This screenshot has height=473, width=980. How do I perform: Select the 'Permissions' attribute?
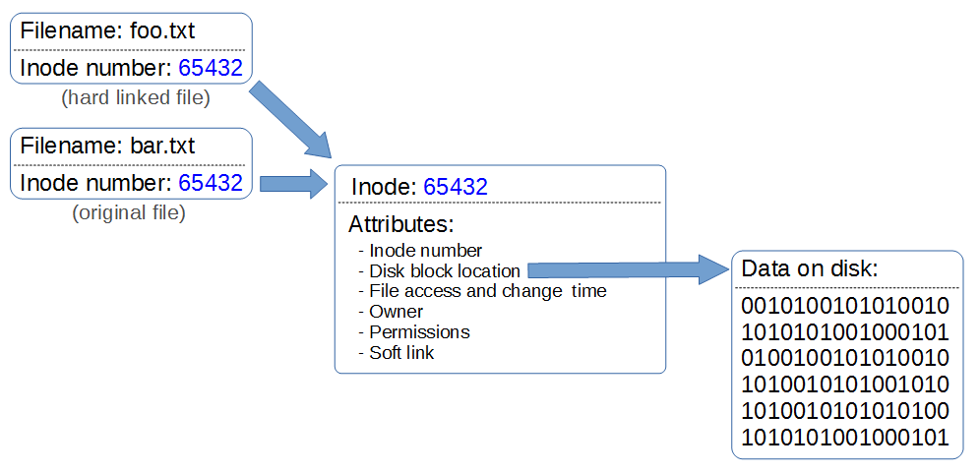[419, 331]
